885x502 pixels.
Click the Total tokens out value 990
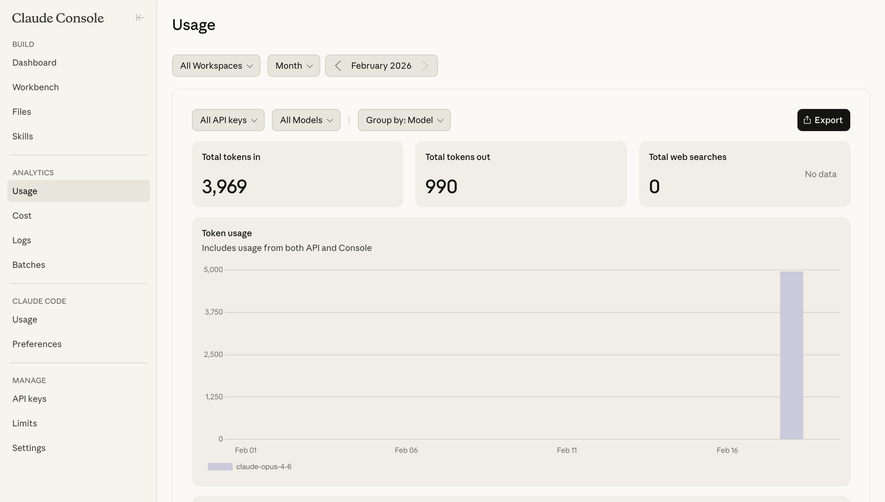[x=441, y=186]
